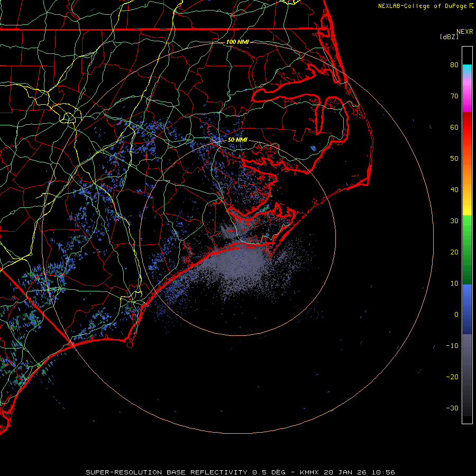
Task: Click the 20 dBZ scale value
Action: click(x=454, y=252)
